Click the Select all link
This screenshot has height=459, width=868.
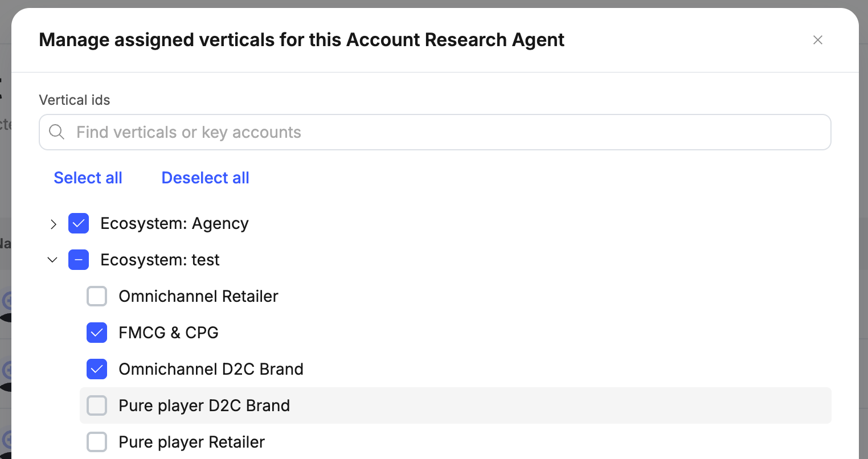(x=88, y=178)
